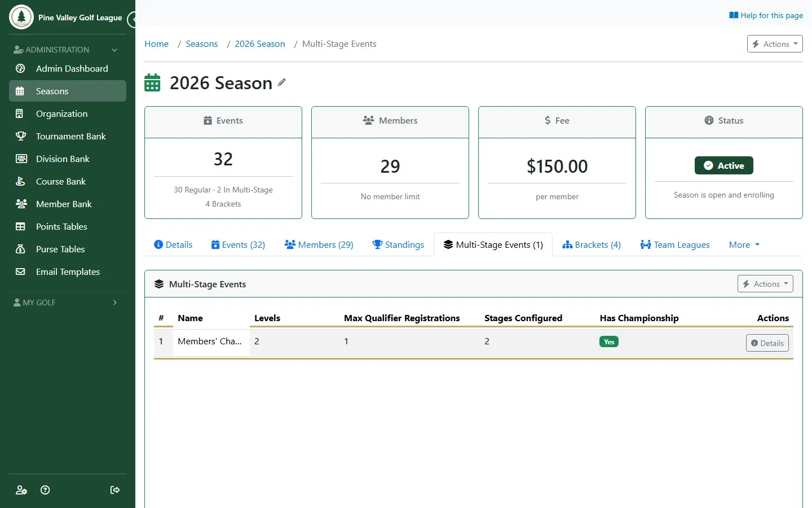Viewport: 812px width, 508px height.
Task: Select the Multi-Stage Events (1) tab
Action: (493, 244)
